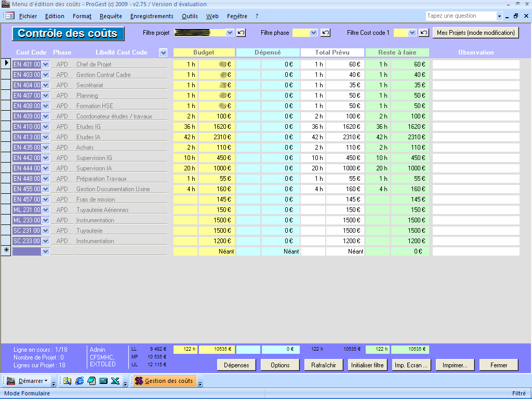The height and width of the screenshot is (399, 532).
Task: Click the Budget column header
Action: [204, 52]
